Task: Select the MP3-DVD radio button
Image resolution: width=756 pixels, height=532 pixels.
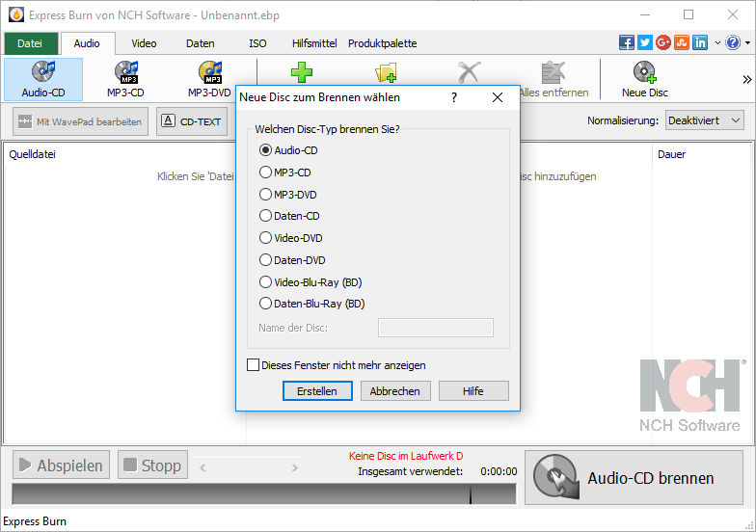Action: (265, 195)
